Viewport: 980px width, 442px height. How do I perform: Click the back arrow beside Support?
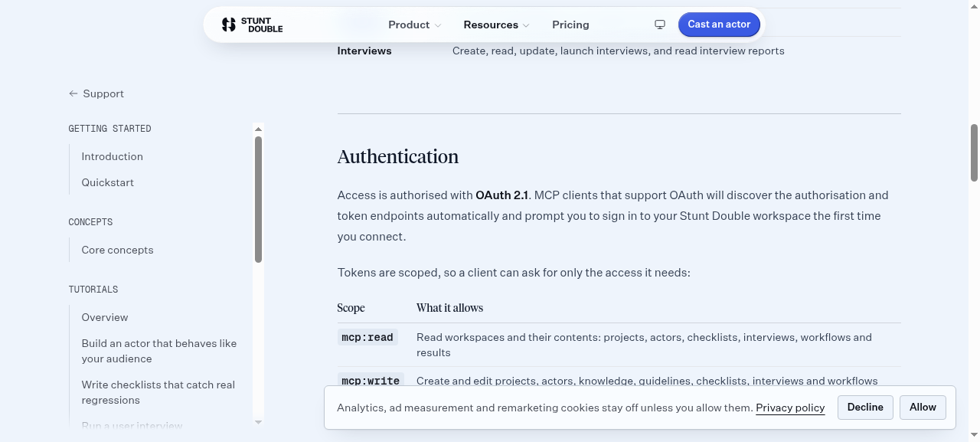pos(73,93)
